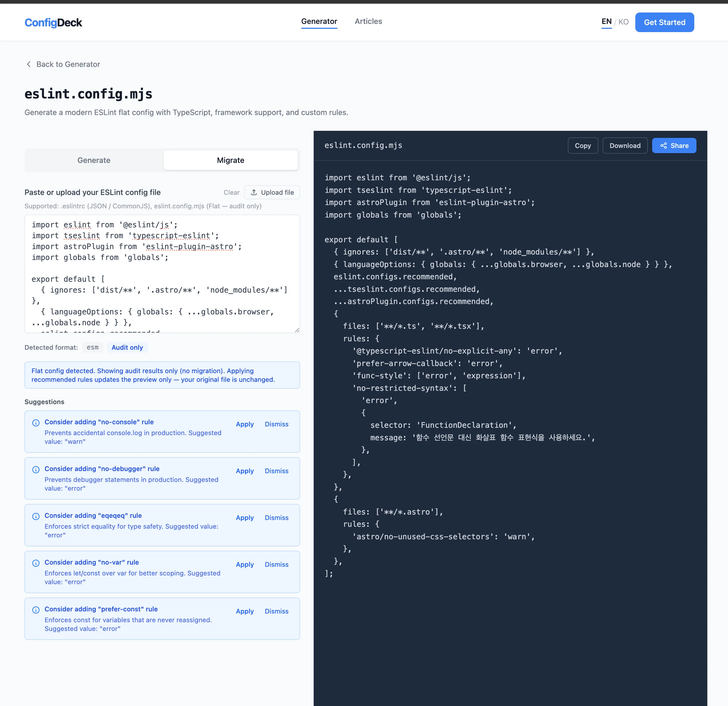Dismiss the prefer-const rule suggestion
The width and height of the screenshot is (728, 706).
[276, 611]
